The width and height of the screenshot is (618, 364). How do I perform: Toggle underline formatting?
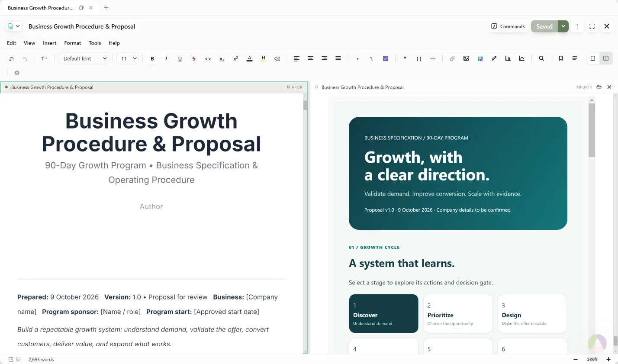180,58
